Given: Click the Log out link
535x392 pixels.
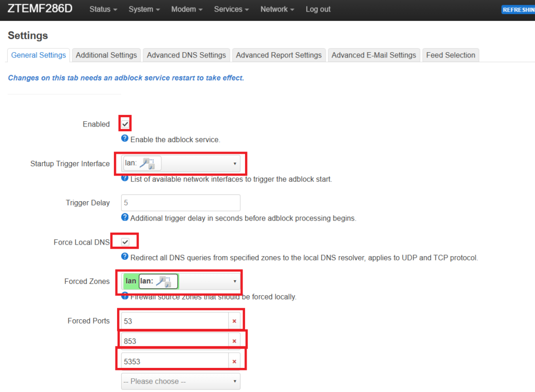Looking at the screenshot, I should point(318,9).
